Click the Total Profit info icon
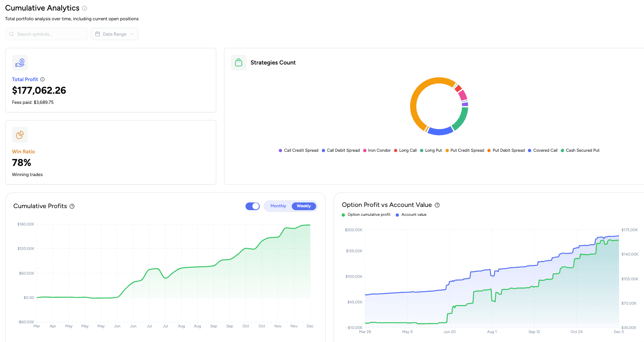The width and height of the screenshot is (644, 342). (x=43, y=80)
